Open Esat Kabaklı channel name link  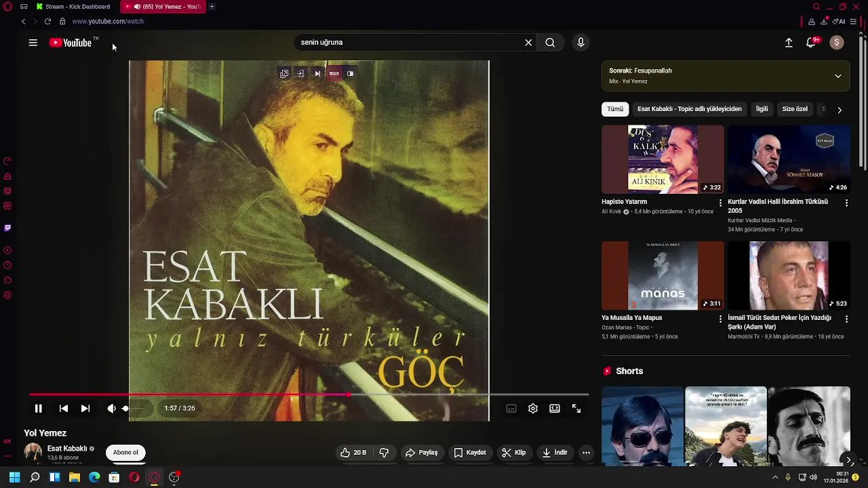point(67,449)
